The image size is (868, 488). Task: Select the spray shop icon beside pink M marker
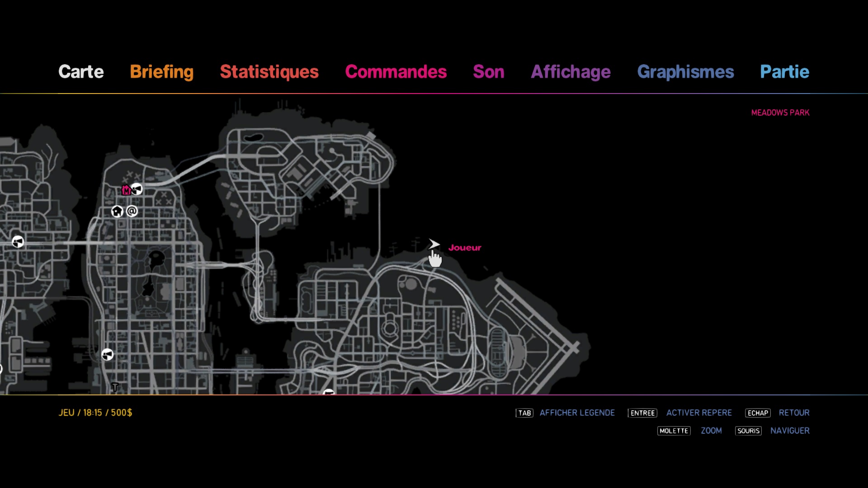point(137,189)
